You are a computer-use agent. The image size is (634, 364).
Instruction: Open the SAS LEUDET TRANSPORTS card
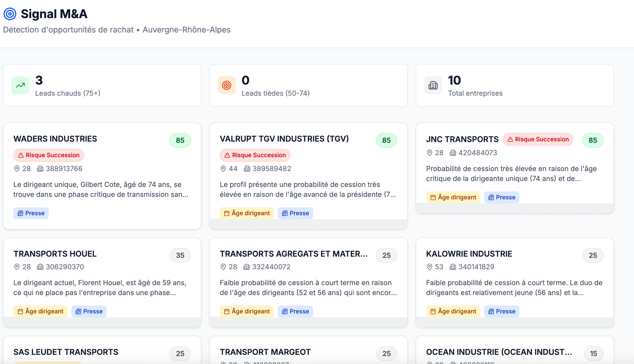point(66,352)
